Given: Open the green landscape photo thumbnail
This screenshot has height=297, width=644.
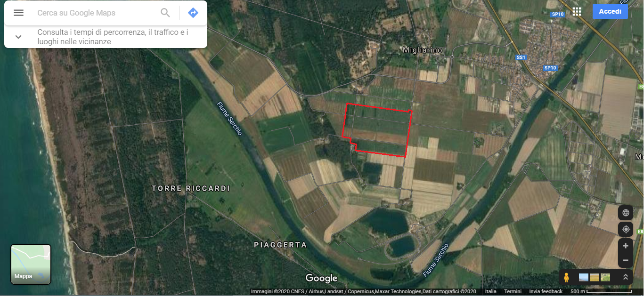Looking at the screenshot, I should [x=605, y=277].
